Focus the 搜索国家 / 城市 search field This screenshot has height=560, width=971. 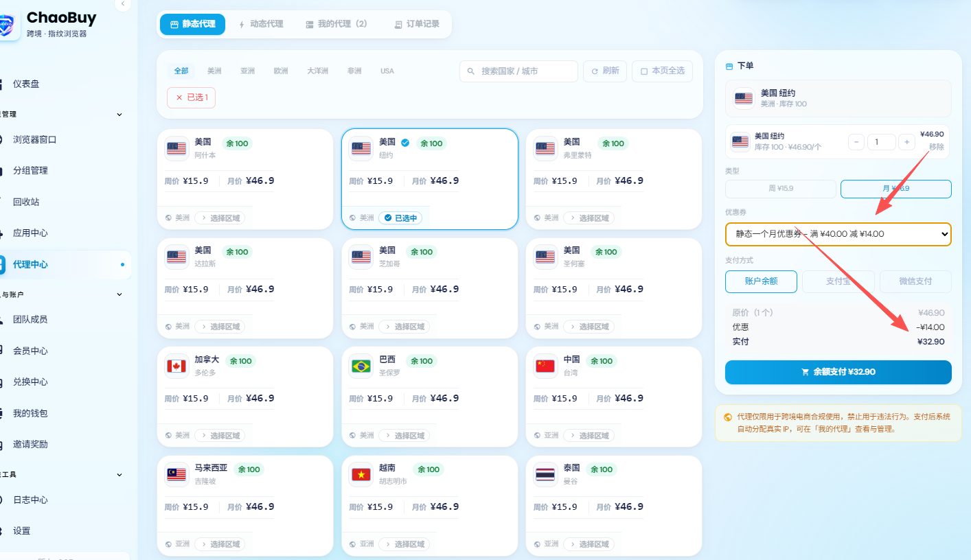pyautogui.click(x=518, y=71)
